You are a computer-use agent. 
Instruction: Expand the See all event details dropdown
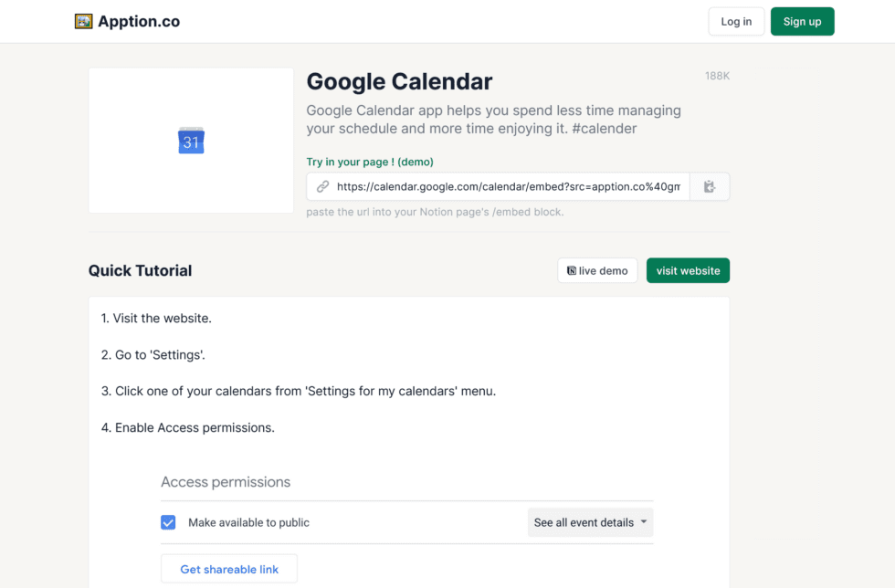(590, 522)
